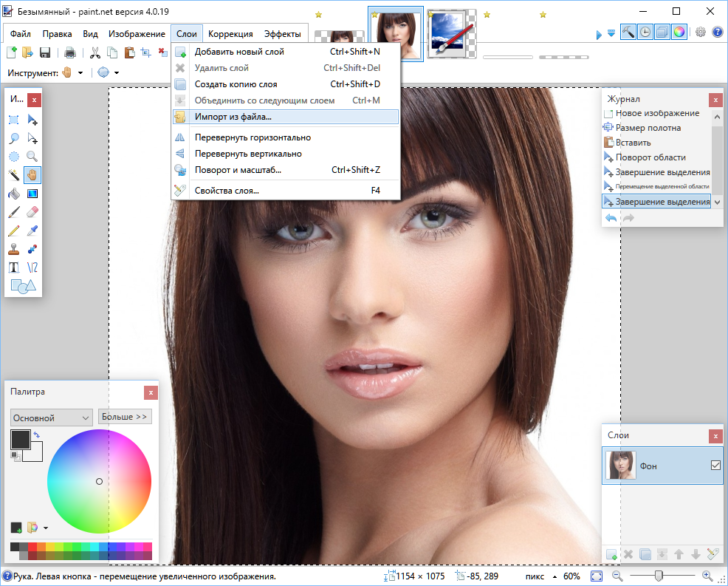Click the Color Picker eyedropper tool
Viewport: 728px width, 586px height.
(x=32, y=231)
